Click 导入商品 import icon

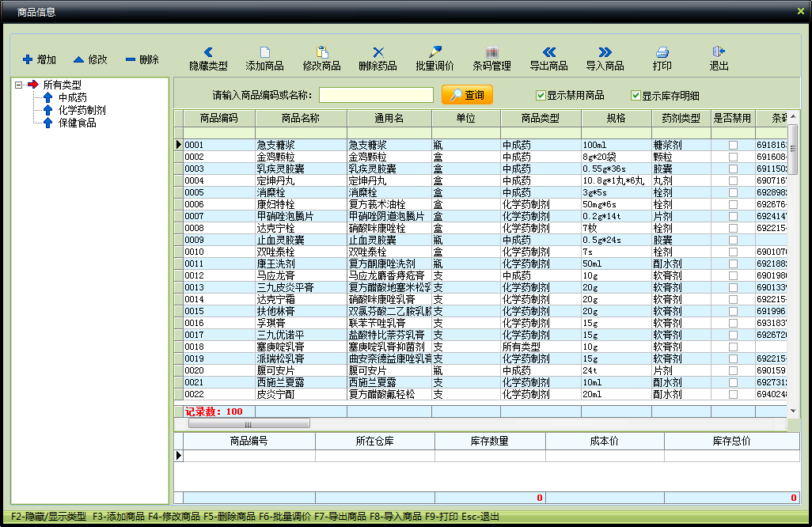605,52
